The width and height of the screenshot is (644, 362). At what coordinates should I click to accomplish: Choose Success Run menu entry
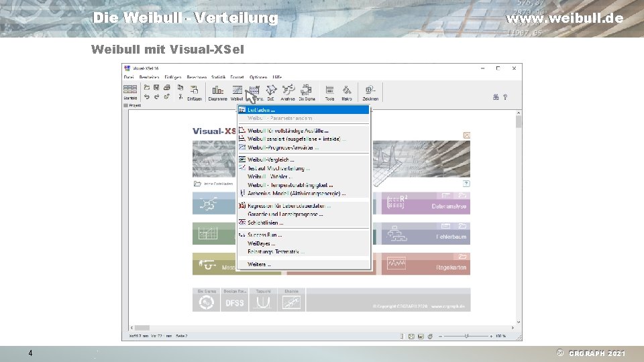303,235
